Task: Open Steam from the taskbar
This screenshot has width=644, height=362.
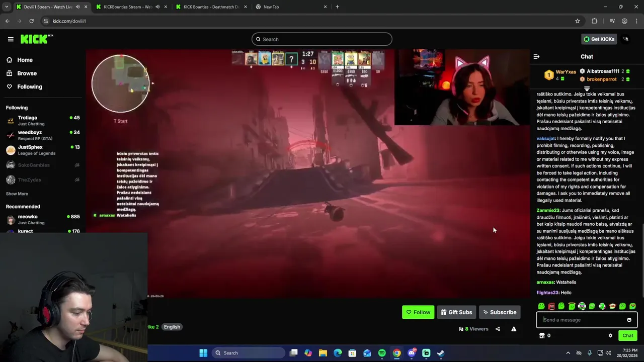Action: [441, 353]
